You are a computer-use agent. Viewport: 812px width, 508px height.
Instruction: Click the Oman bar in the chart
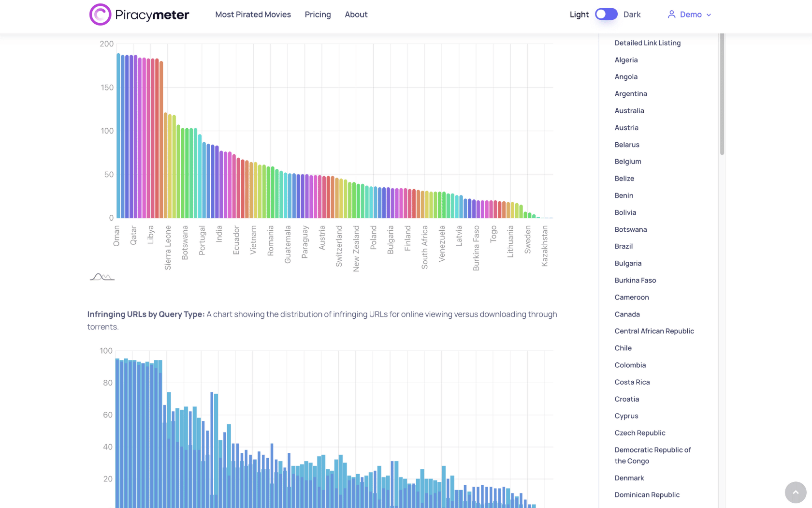(x=118, y=135)
